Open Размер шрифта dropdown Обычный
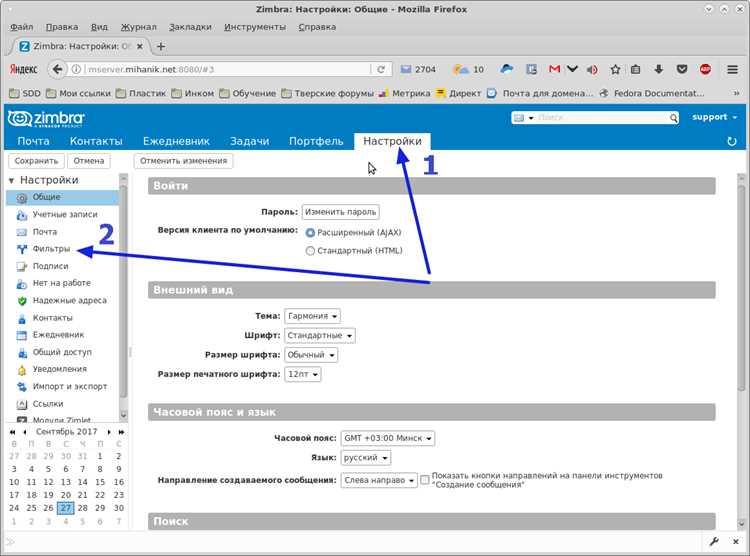The image size is (750, 556). [x=311, y=355]
